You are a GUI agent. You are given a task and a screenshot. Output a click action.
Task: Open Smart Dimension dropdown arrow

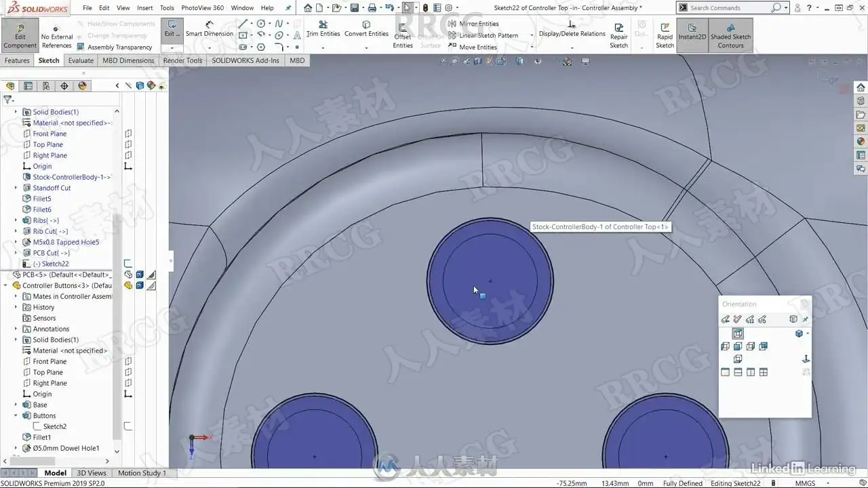click(x=209, y=48)
